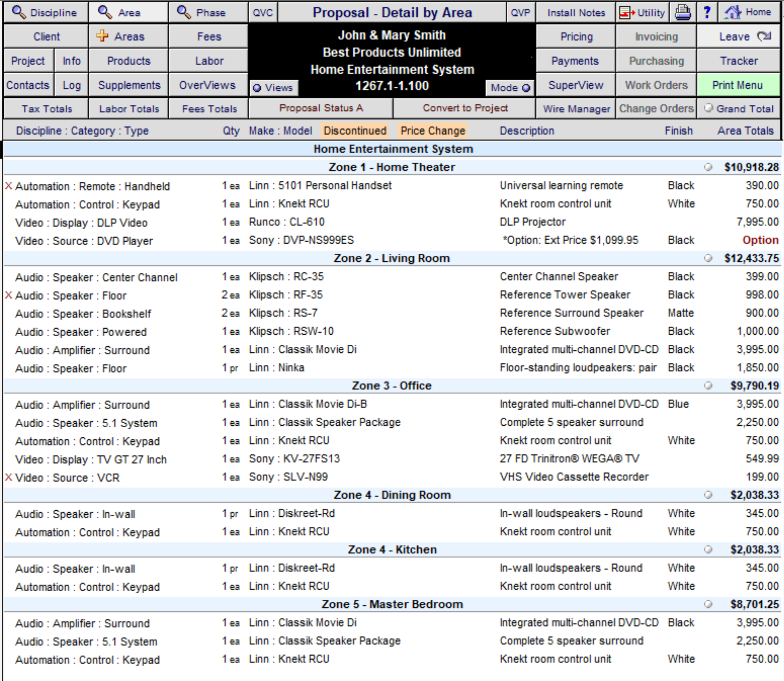Image resolution: width=784 pixels, height=681 pixels.
Task: Toggle Zone 5 Master Bedroom total radio
Action: coord(708,604)
